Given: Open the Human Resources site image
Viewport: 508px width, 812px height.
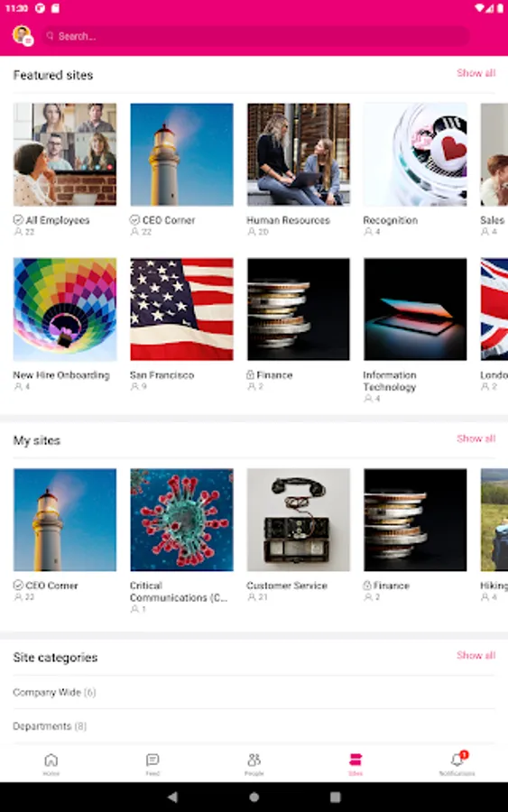Looking at the screenshot, I should pyautogui.click(x=299, y=154).
